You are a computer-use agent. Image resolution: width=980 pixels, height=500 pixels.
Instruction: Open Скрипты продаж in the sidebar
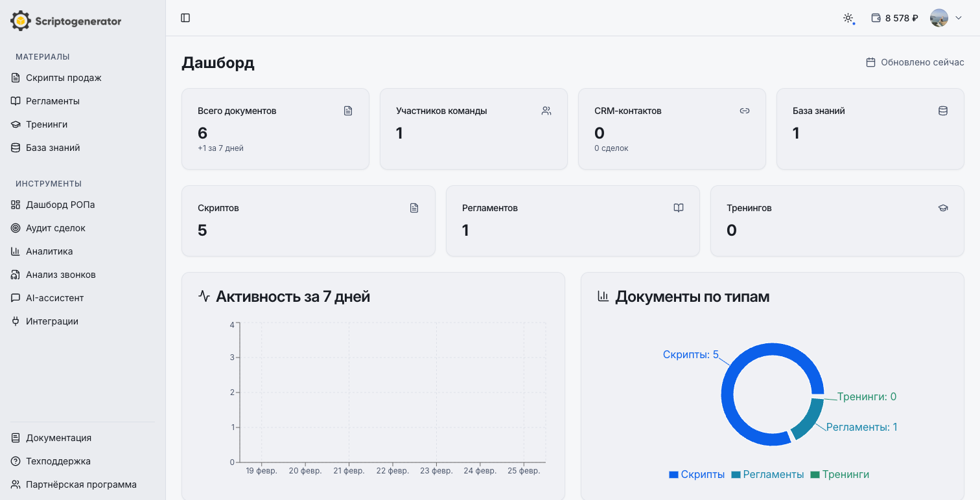[64, 78]
